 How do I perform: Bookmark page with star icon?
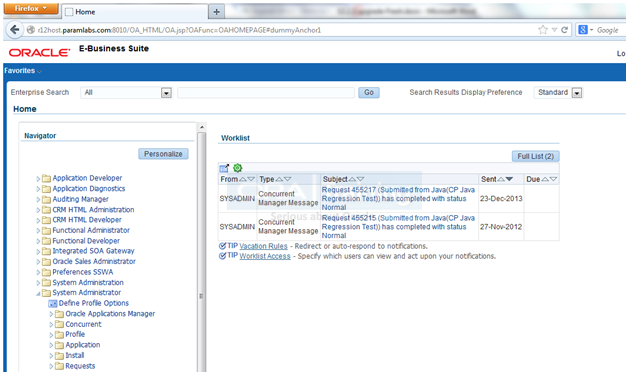543,30
